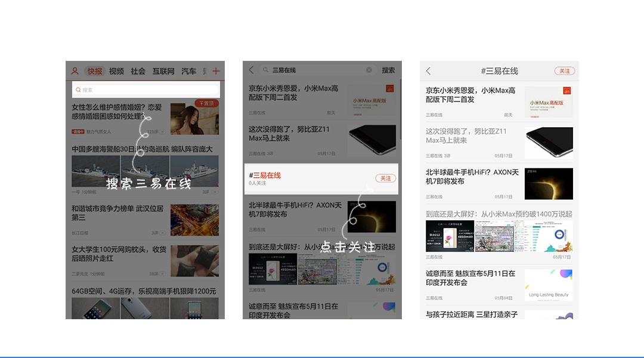The height and width of the screenshot is (358, 644).
Task: Open the woman portrait thumbnail
Action: [194, 119]
